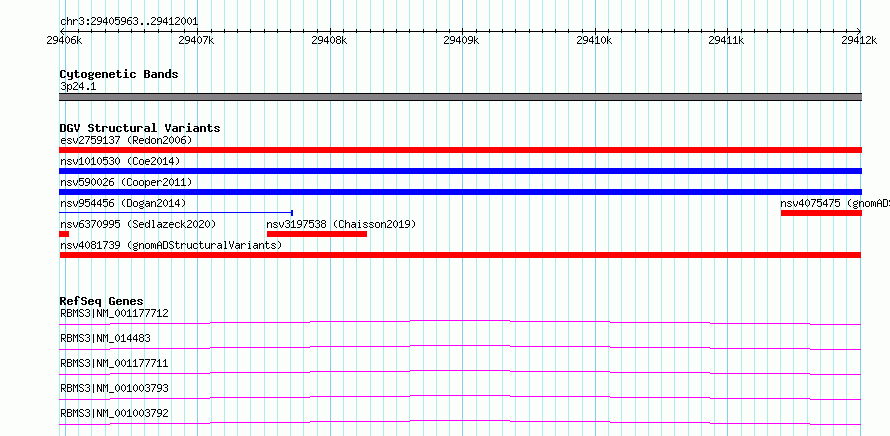Click the RefSeq Genes track title
Viewport: 890px width, 436px height.
click(102, 301)
